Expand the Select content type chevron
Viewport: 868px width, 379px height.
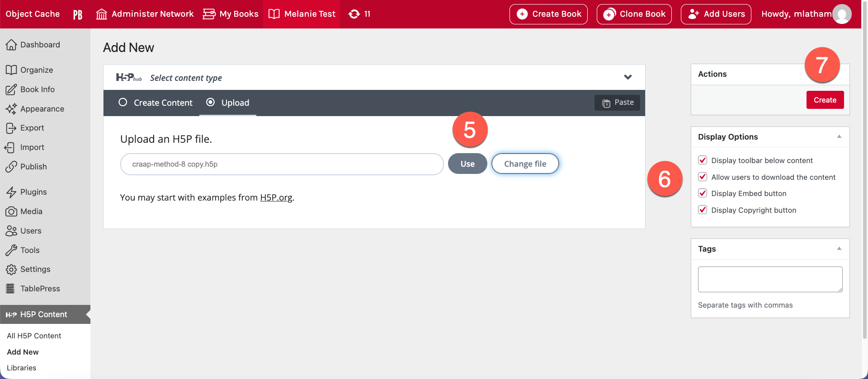point(627,77)
